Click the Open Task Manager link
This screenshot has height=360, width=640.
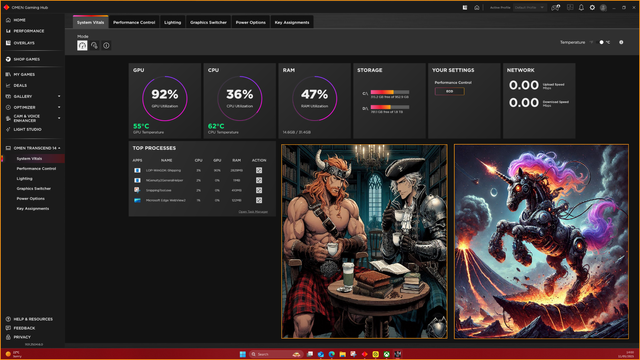pos(253,212)
